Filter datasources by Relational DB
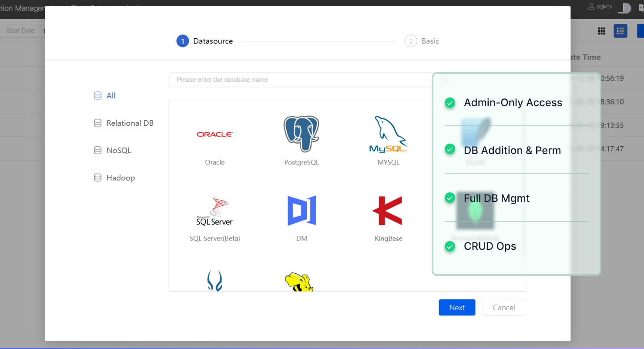Screen dimensions: 644x349 click(124, 123)
